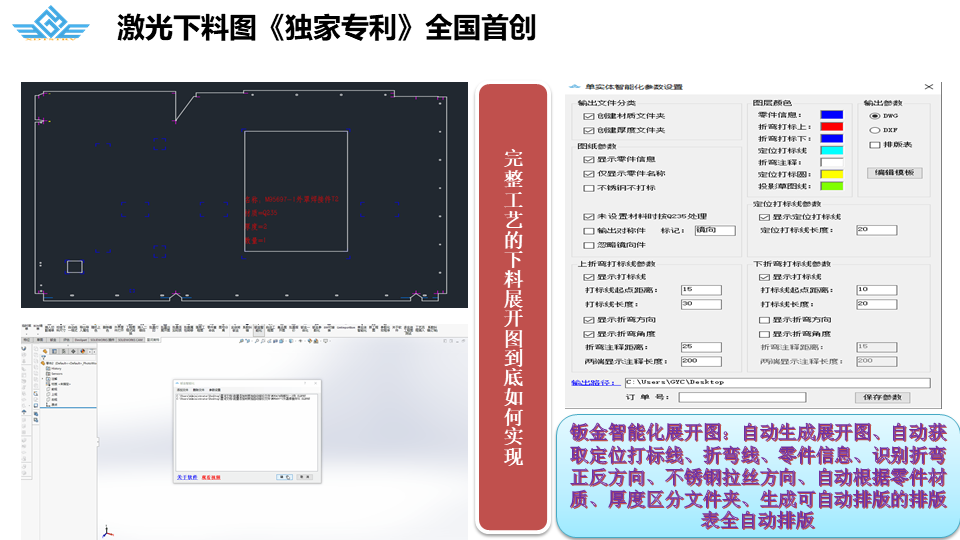Pick the yellow 定位打标圆 color swatch
Screen dimensions: 960x540
pos(831,174)
